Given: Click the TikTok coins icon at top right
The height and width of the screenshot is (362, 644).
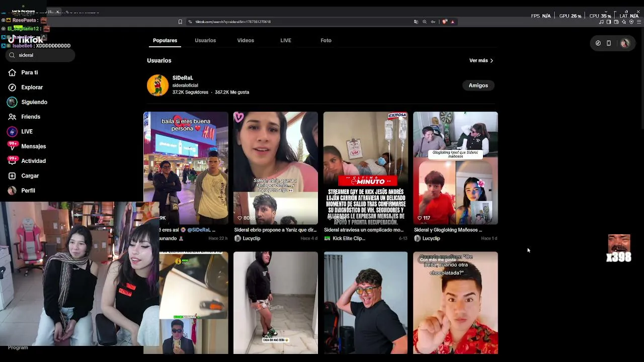Looking at the screenshot, I should tap(598, 43).
